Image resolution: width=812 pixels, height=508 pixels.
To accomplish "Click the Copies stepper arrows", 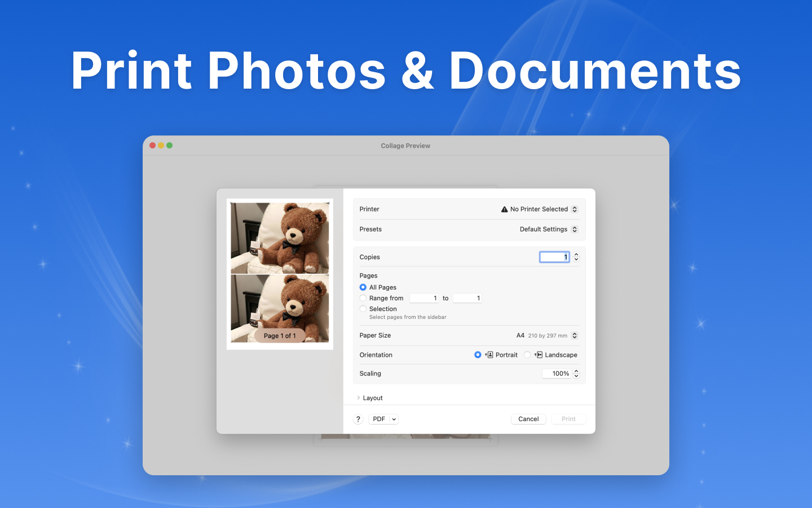I will [x=576, y=257].
